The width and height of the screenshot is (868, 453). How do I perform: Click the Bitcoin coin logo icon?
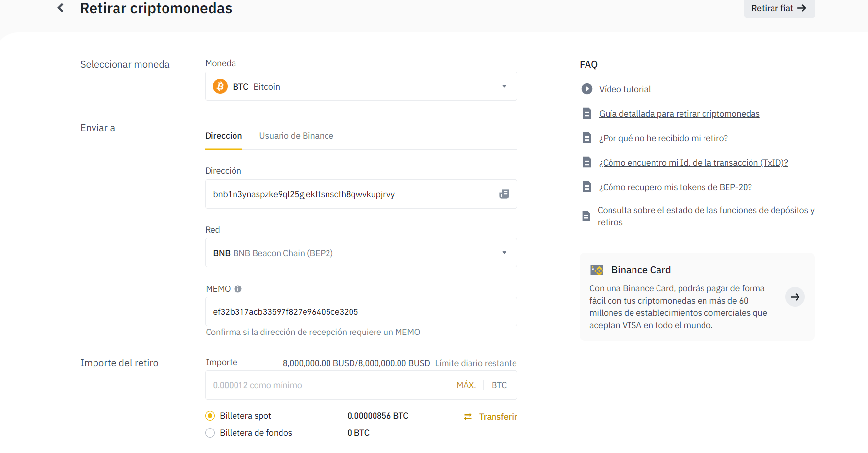coord(220,86)
